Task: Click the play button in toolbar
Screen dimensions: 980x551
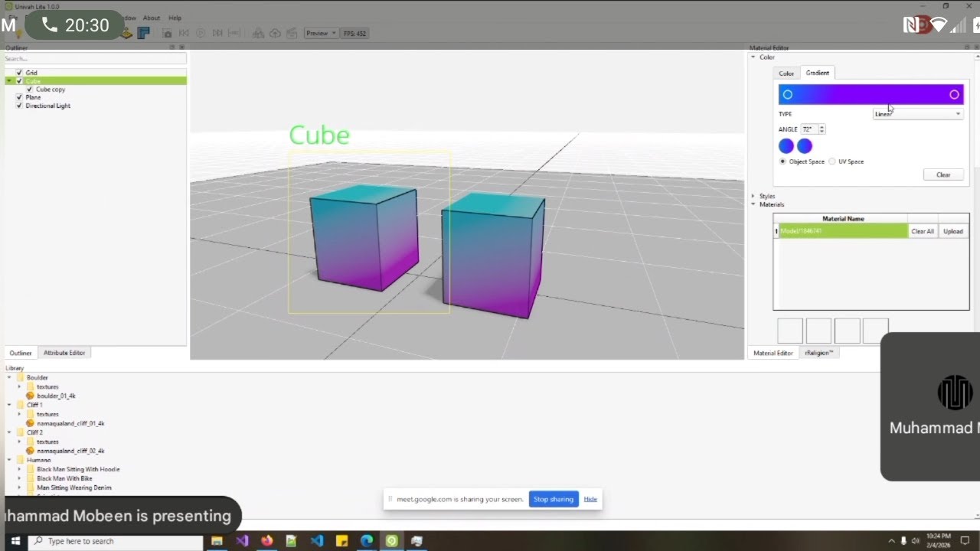Action: pyautogui.click(x=201, y=33)
